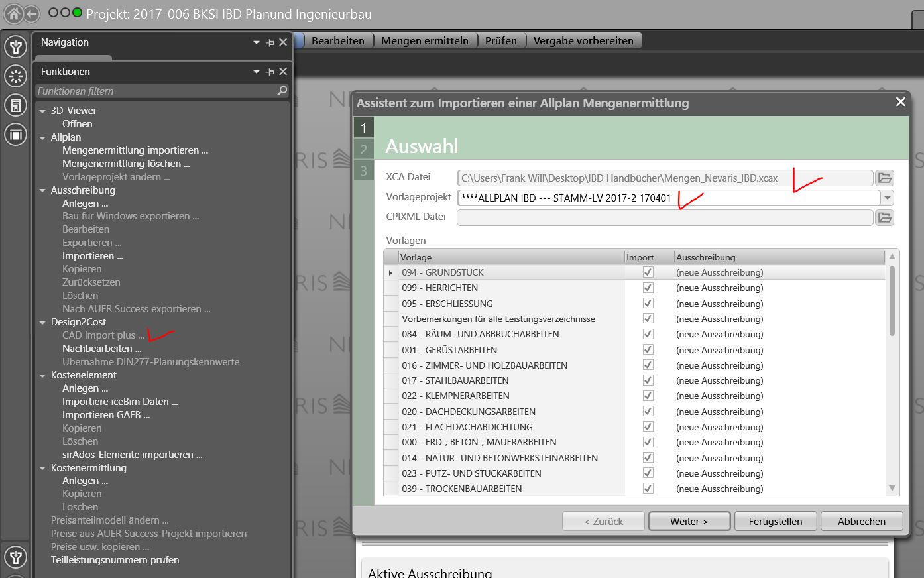Browse for XCA Datei with folder icon
The image size is (924, 578).
tap(884, 178)
